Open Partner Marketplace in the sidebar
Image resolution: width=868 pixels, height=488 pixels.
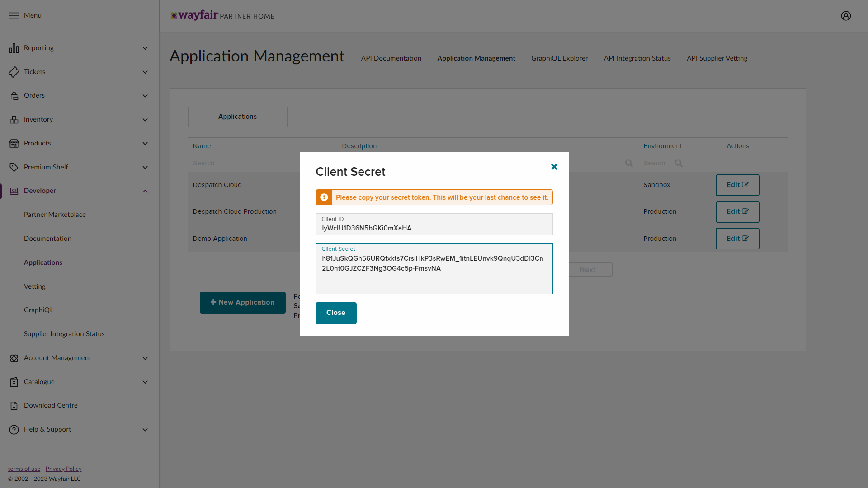(55, 215)
